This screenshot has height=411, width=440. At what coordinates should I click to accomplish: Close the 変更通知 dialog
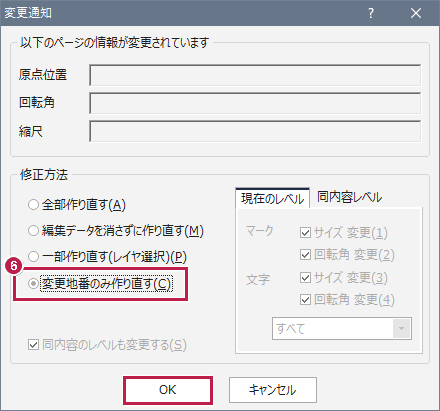coord(416,13)
